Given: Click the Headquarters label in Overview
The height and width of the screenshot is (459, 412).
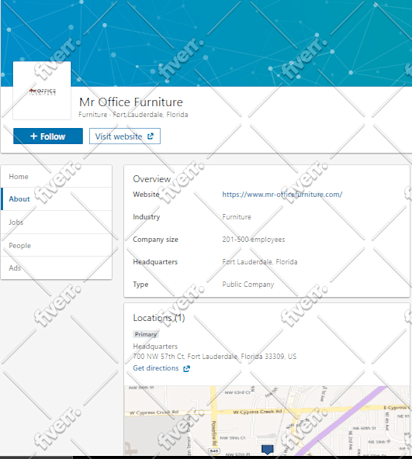Looking at the screenshot, I should [x=155, y=262].
